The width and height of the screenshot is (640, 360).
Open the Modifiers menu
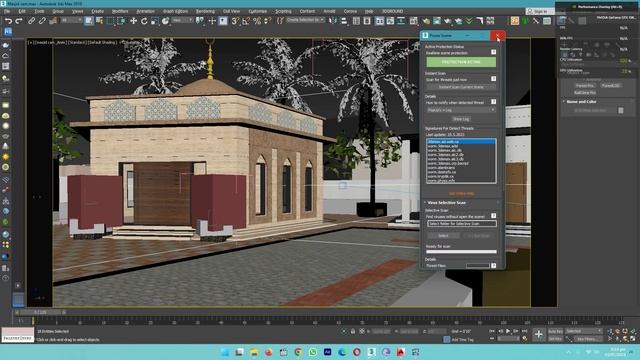[x=120, y=11]
